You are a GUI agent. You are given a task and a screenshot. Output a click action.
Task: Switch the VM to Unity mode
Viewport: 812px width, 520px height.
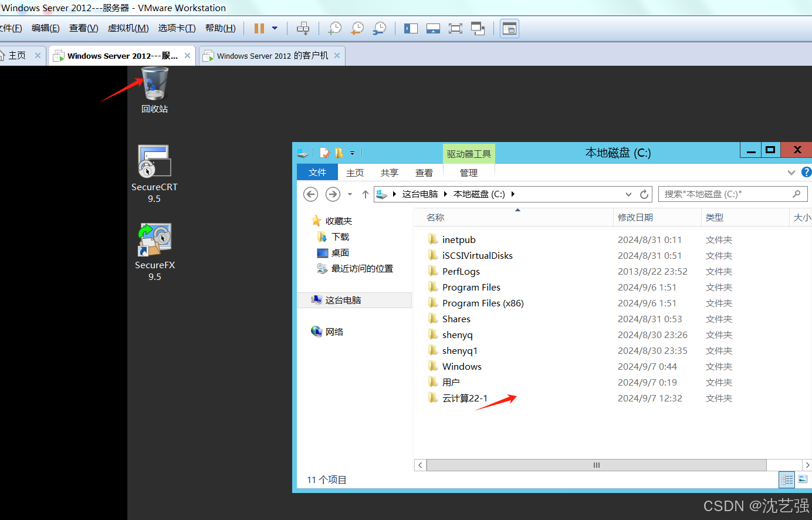(478, 28)
